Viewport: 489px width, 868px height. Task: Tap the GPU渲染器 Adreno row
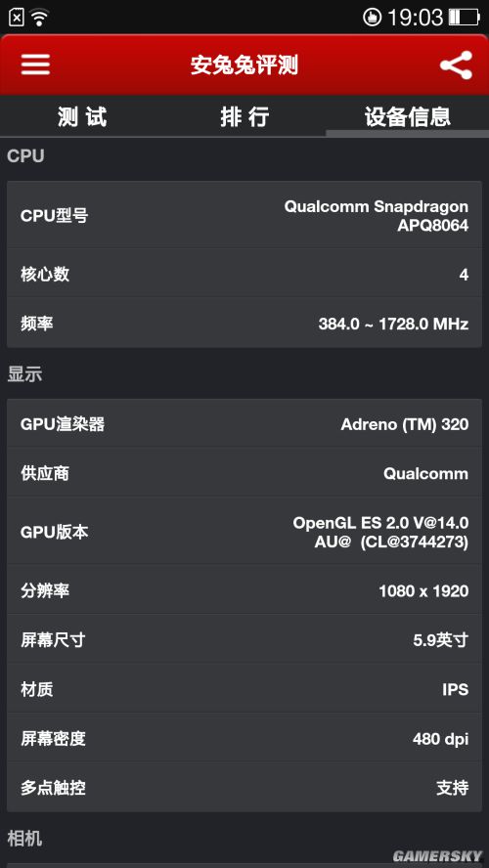[244, 424]
